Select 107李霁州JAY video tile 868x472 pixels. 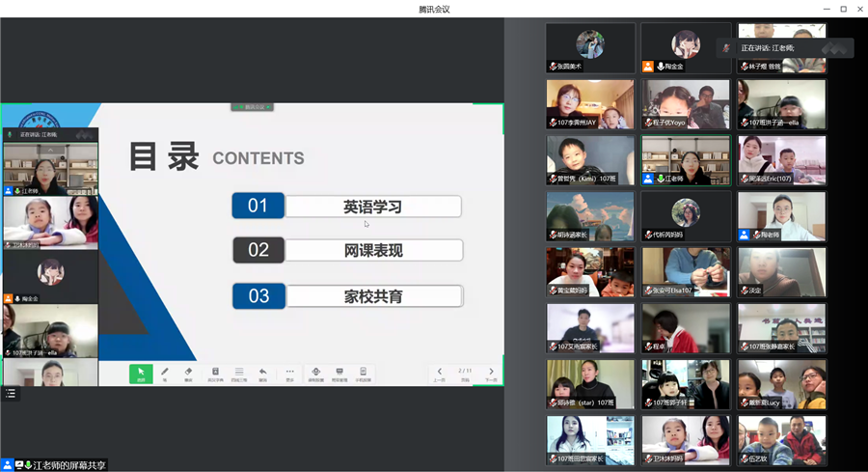point(590,104)
